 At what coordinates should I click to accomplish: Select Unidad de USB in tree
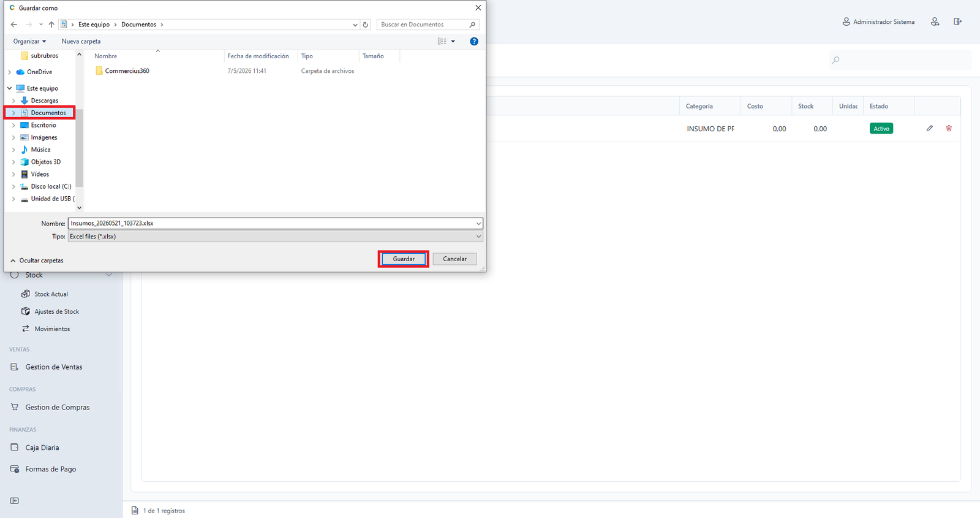(47, 199)
